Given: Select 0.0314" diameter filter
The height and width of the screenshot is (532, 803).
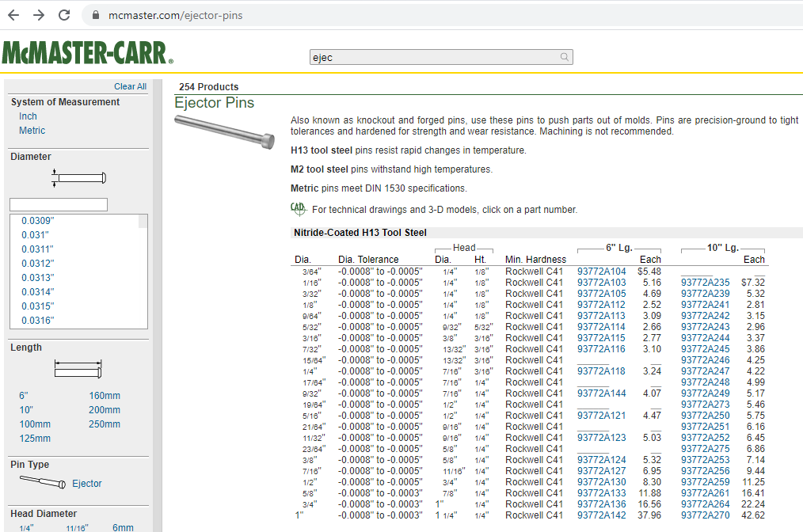Looking at the screenshot, I should click(x=38, y=292).
